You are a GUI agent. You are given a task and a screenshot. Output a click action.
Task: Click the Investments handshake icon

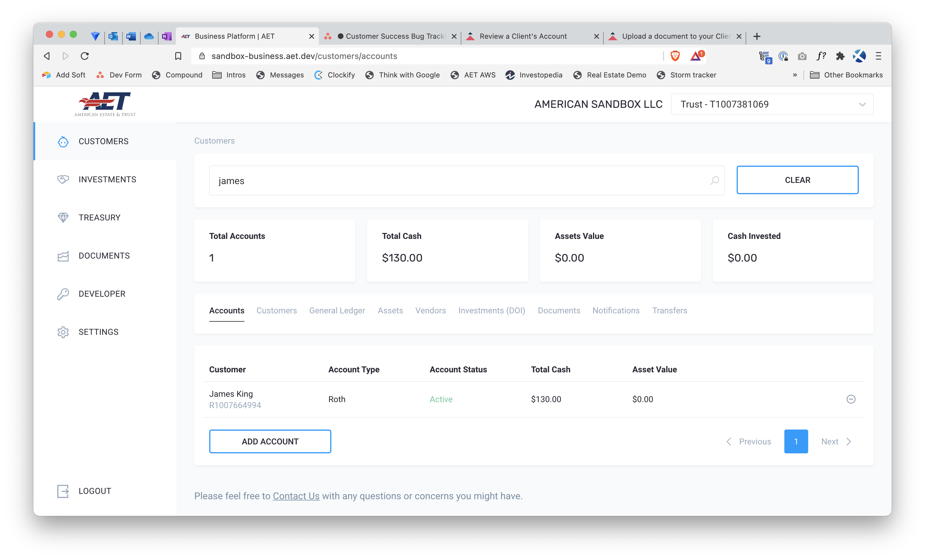coord(63,179)
